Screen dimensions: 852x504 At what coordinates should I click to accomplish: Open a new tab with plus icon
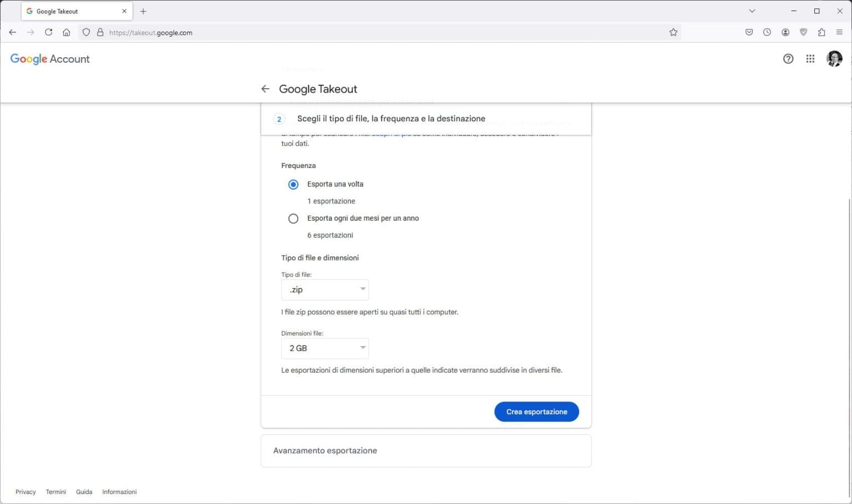click(143, 11)
